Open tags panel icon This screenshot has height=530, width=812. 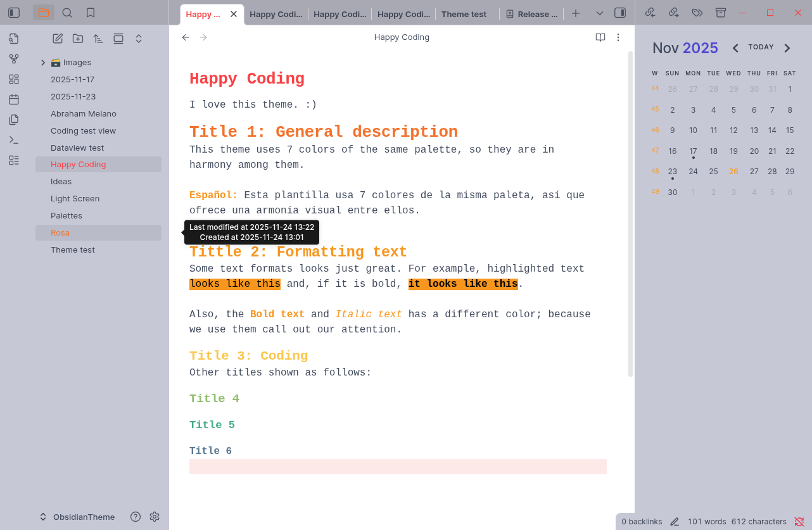[697, 13]
